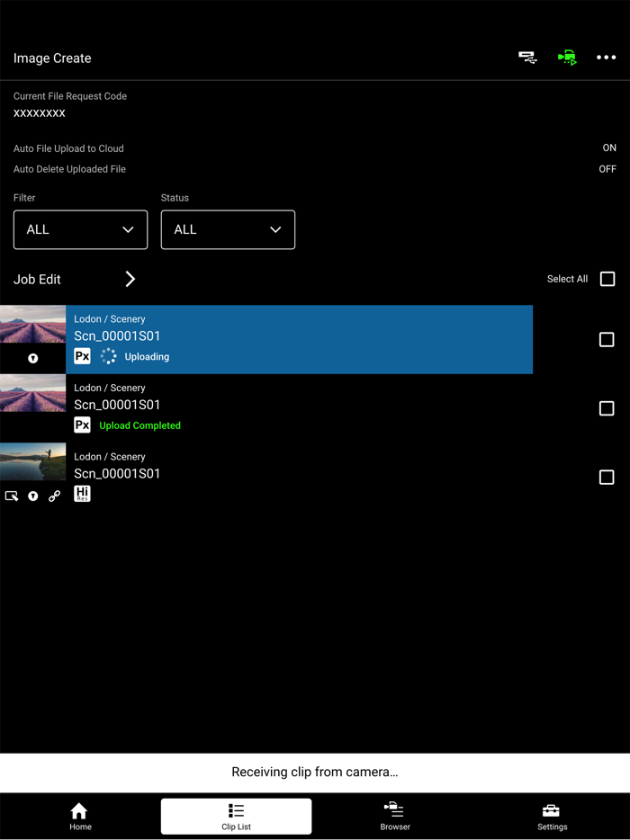Open the Browser tab
The image size is (630, 840).
(x=394, y=817)
